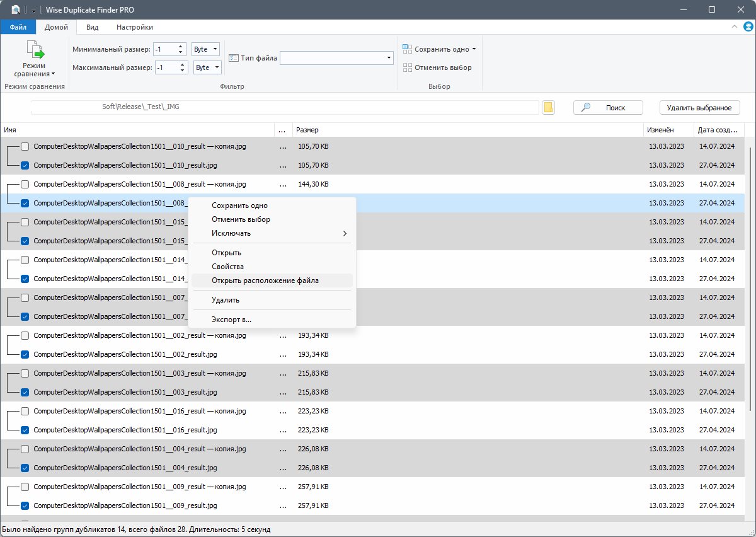Click the Фильтр ribbon group label

click(x=232, y=86)
